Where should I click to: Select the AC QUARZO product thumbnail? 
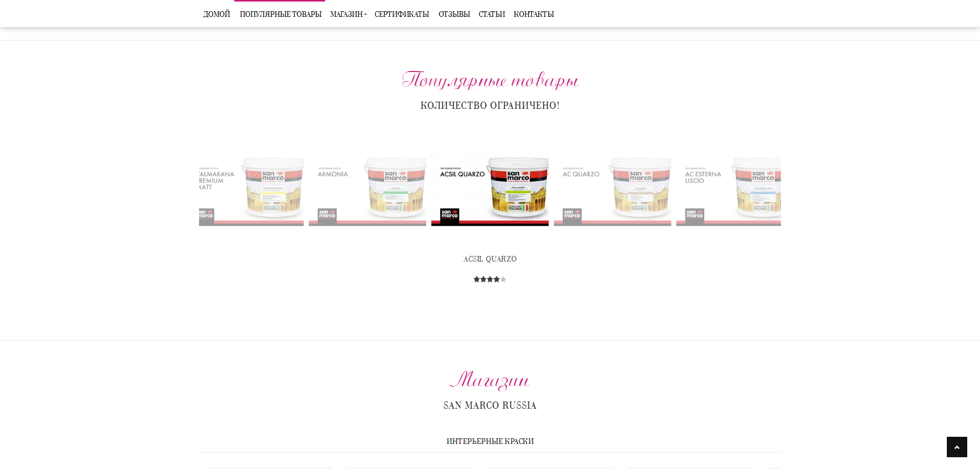click(612, 187)
